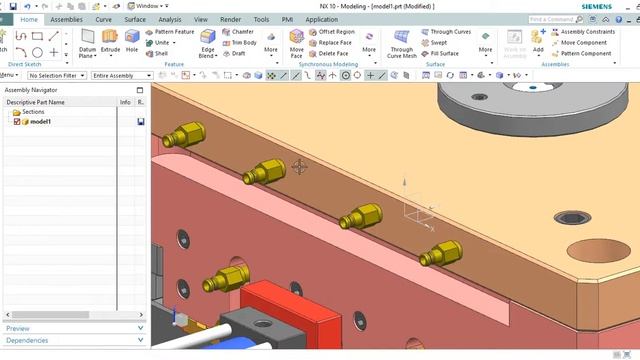Viewport: 640px width, 360px height.
Task: Click the Info column header
Action: [125, 102]
